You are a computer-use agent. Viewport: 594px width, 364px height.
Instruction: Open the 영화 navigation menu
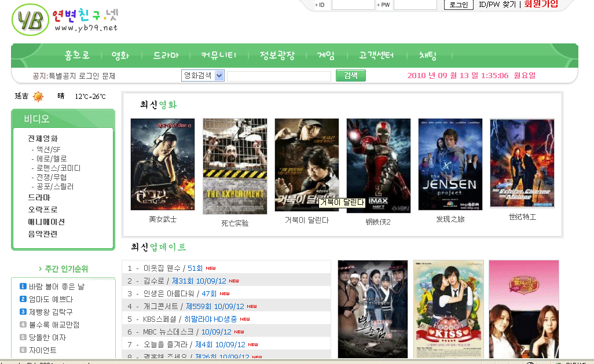[120, 56]
